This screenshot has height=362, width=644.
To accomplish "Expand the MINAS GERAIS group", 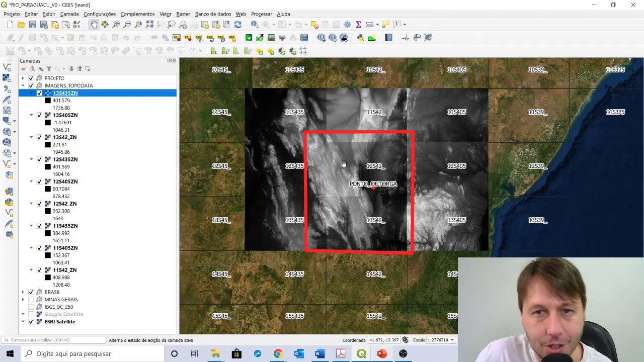I will (x=23, y=300).
